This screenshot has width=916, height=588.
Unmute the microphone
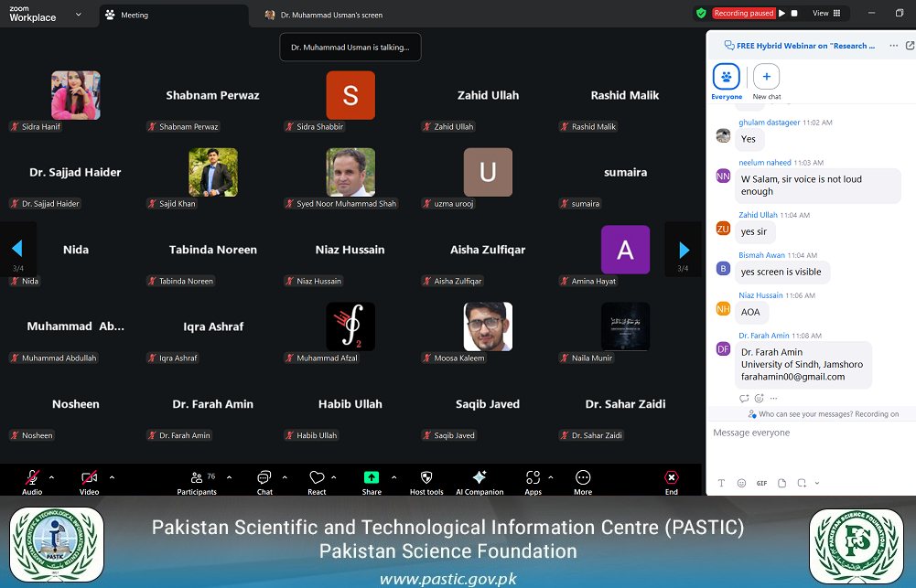[x=31, y=477]
